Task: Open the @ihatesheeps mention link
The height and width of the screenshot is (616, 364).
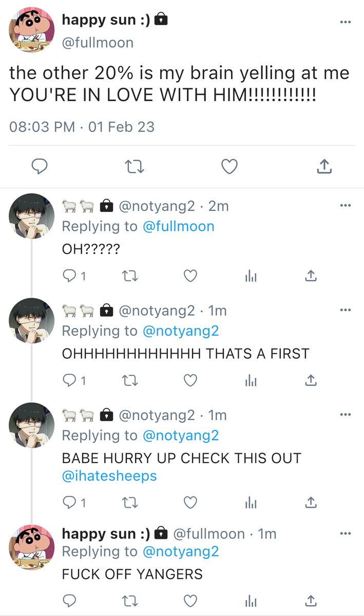Action: [x=109, y=476]
